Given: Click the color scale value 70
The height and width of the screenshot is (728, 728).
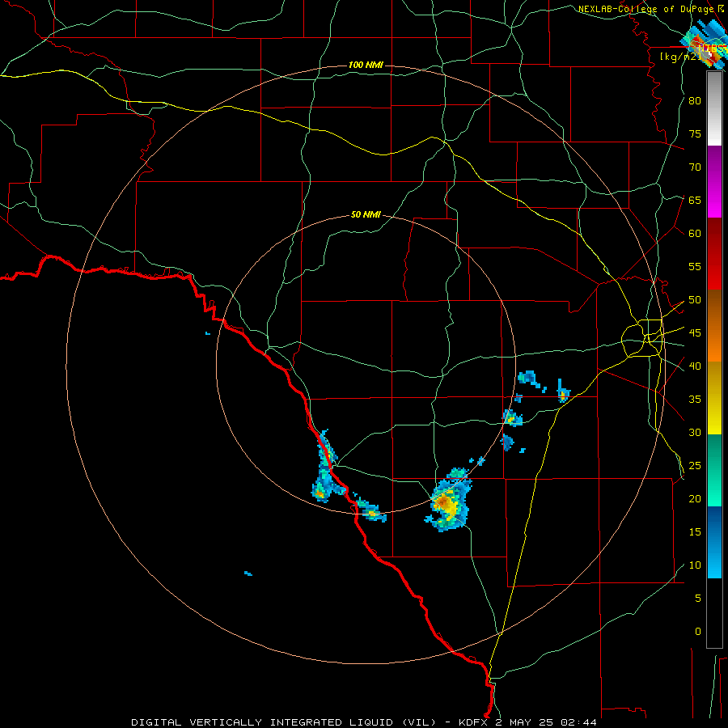Looking at the screenshot, I should point(695,167).
